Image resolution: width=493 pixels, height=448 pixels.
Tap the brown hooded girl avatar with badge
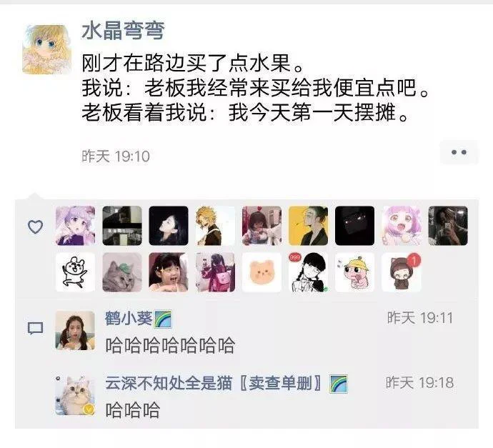pyautogui.click(x=402, y=272)
